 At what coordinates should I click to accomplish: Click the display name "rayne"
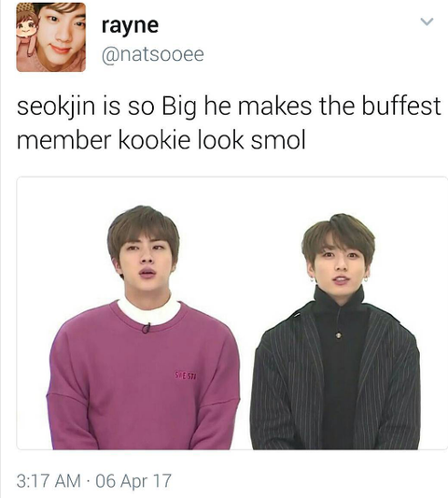[x=130, y=25]
